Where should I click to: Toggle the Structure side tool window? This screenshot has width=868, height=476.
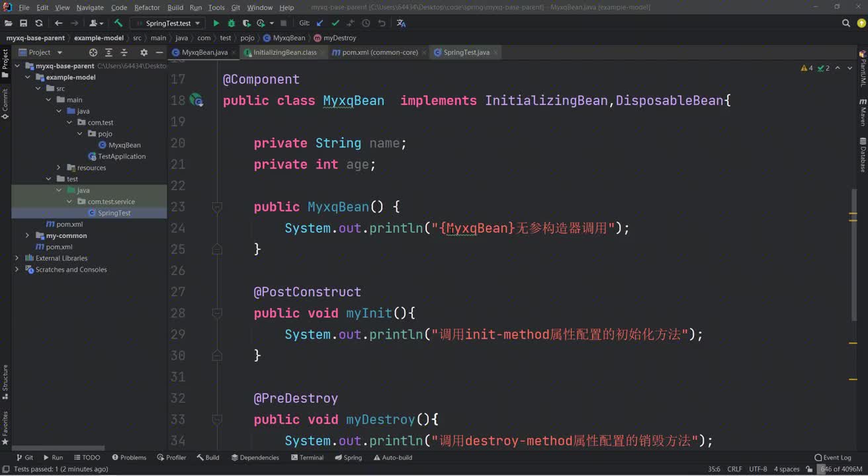(x=5, y=382)
